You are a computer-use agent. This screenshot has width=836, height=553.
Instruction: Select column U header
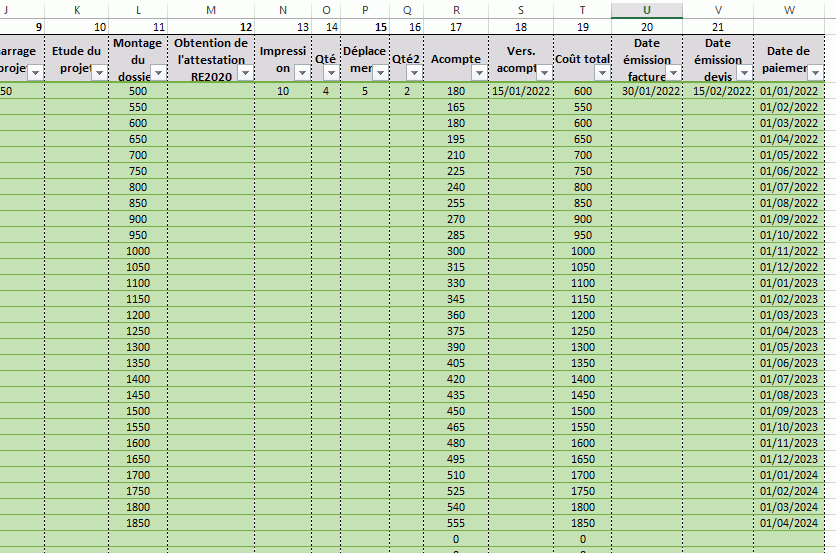(x=647, y=10)
